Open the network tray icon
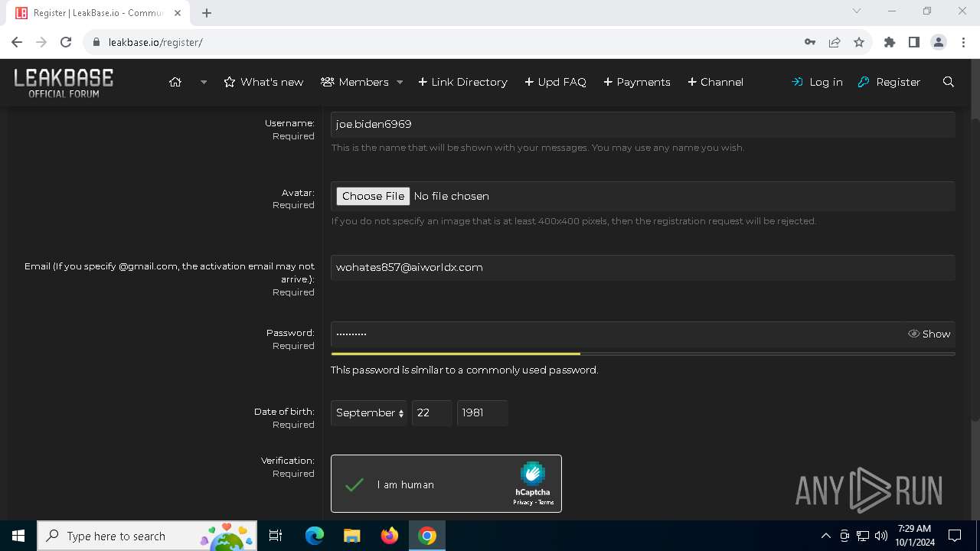 point(863,536)
